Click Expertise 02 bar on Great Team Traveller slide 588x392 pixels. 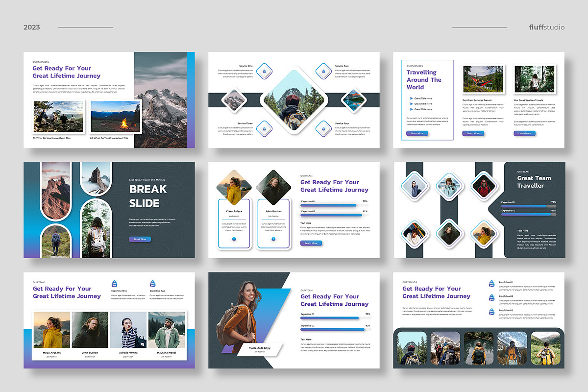coord(529,214)
